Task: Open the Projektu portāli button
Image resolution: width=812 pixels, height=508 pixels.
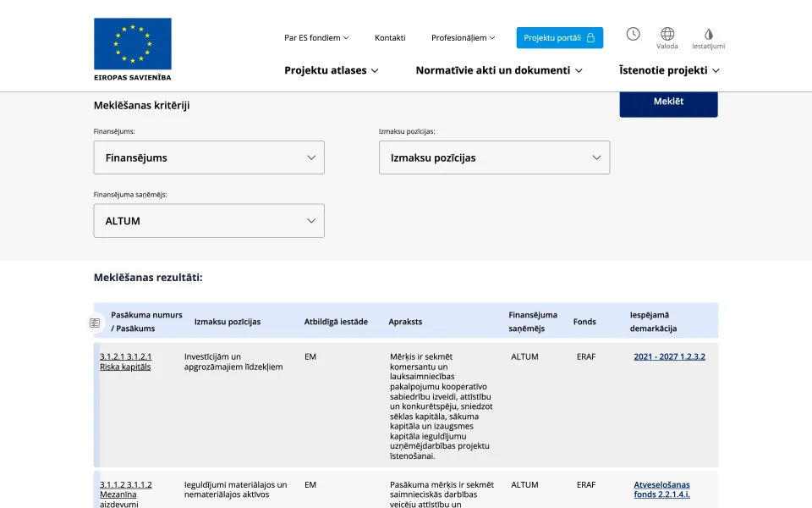Action: click(559, 38)
